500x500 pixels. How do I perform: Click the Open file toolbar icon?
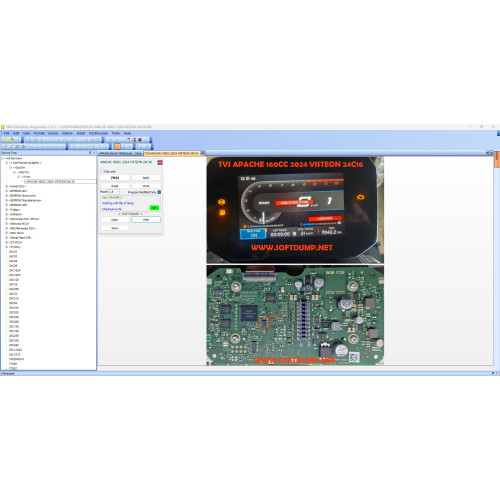[x=11, y=140]
